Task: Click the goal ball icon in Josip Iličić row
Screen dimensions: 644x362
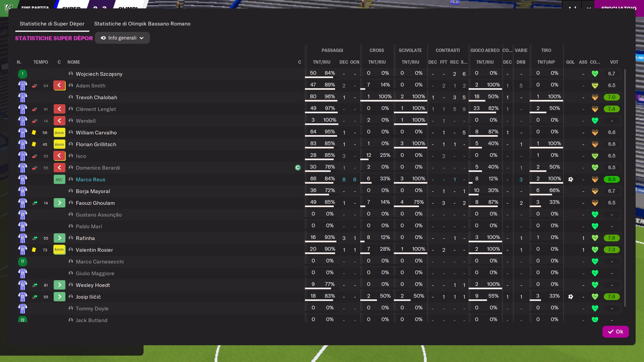Action: coord(571,297)
